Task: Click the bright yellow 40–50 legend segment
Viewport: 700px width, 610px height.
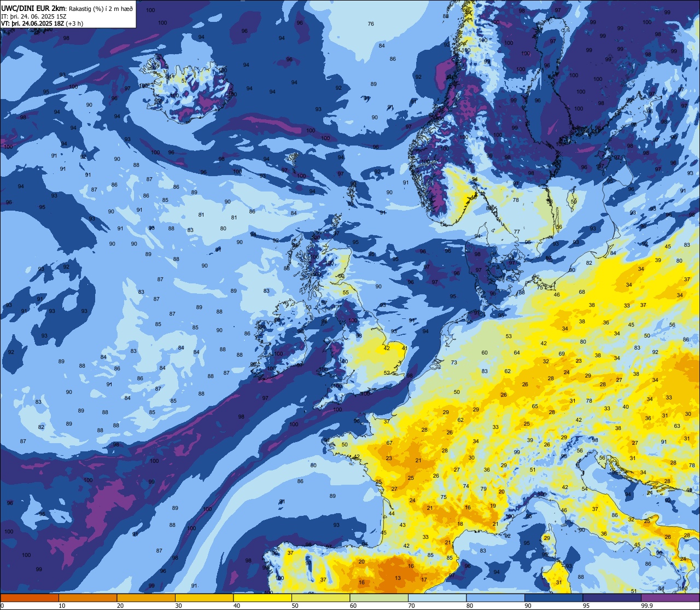Action: pos(262,598)
